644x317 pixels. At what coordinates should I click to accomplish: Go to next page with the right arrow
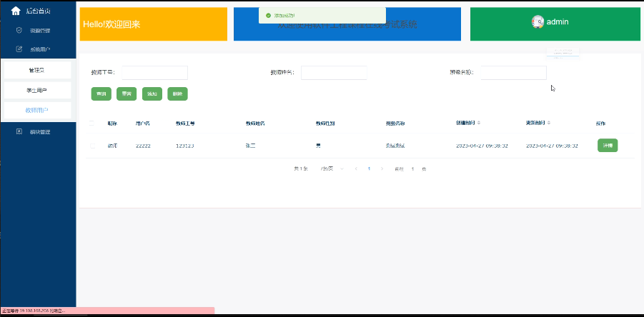382,169
